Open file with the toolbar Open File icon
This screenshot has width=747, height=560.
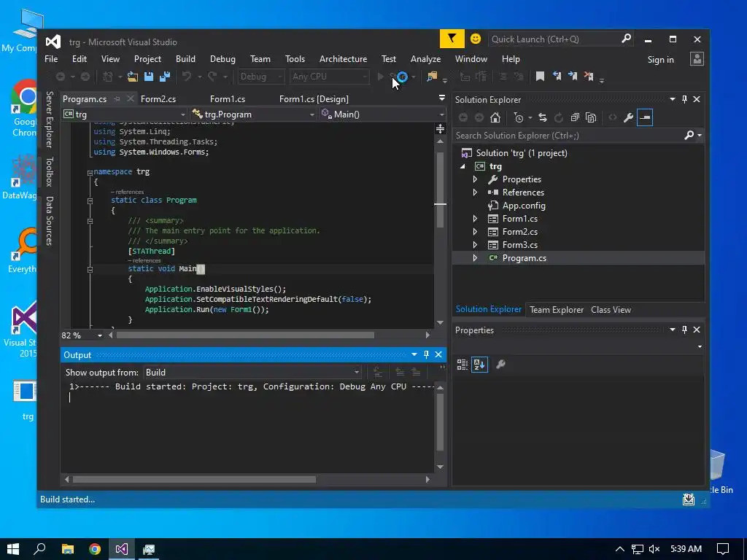pyautogui.click(x=133, y=77)
